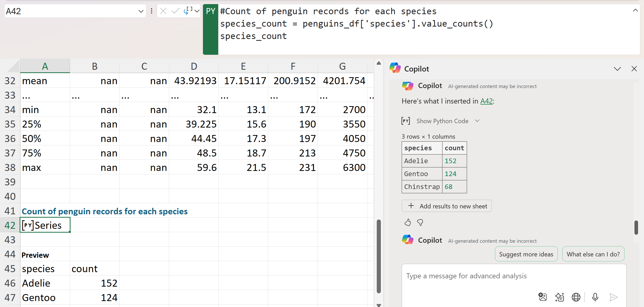This screenshot has width=644, height=307.
Task: Open the Name Box dropdown arrow
Action: 141,11
